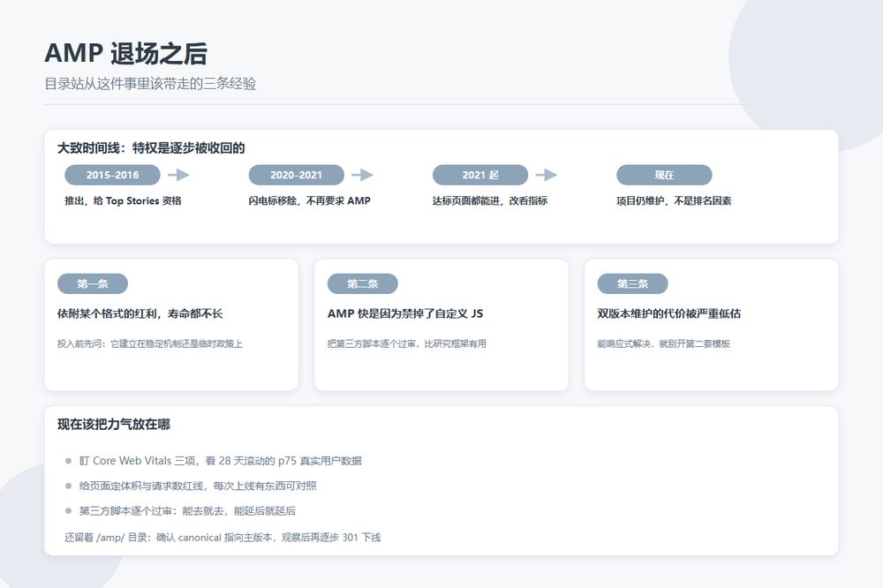Click the arrow after the 2021 起 pill

coord(547,175)
